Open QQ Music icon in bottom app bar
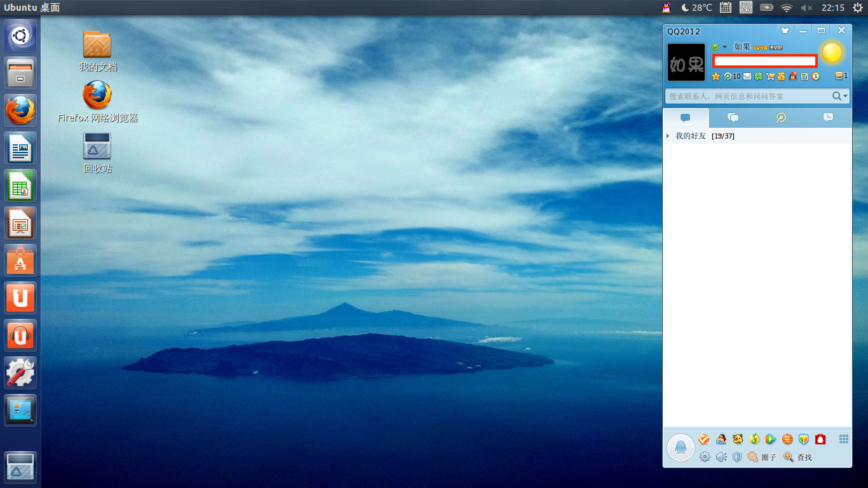This screenshot has height=488, width=868. 754,439
